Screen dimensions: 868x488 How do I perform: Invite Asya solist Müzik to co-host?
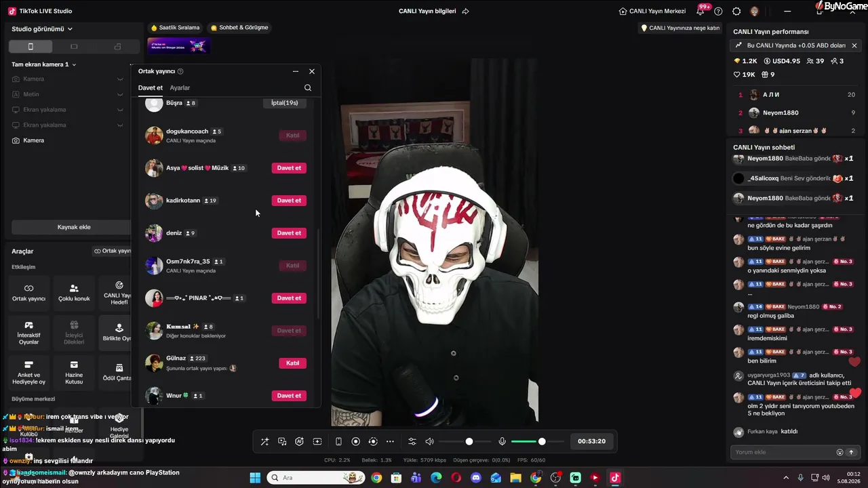point(289,168)
